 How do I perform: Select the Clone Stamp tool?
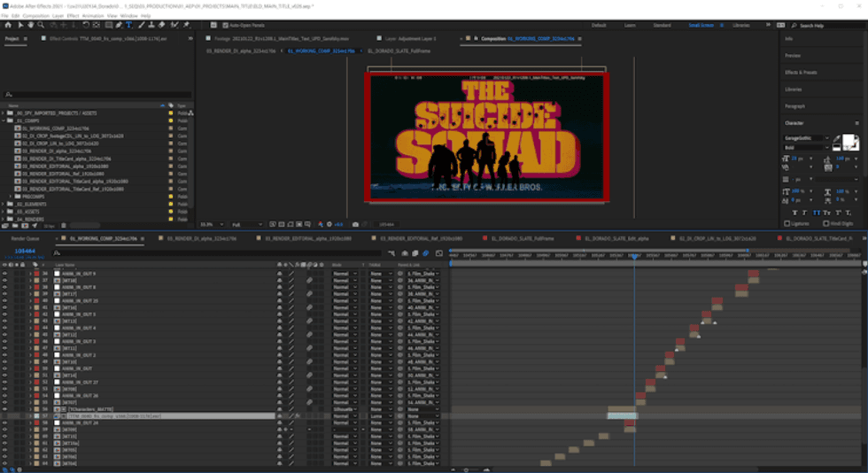tap(151, 25)
